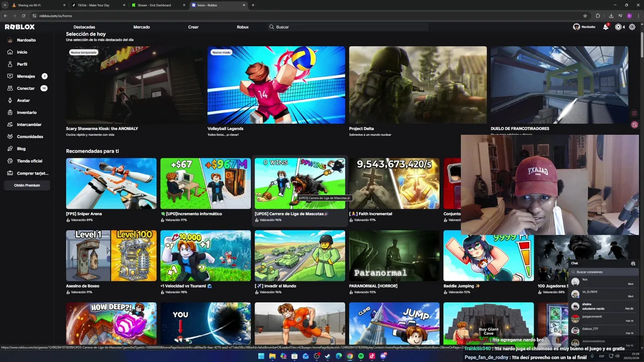
Task: Open the chat with Vc_ELPEPE
Action: pos(603,294)
